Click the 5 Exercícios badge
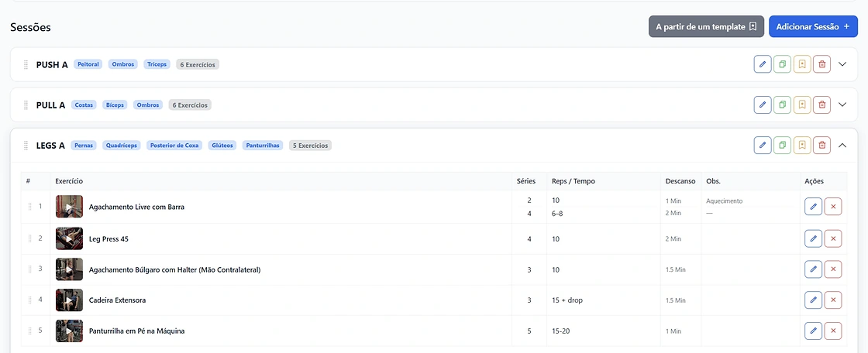 (310, 146)
